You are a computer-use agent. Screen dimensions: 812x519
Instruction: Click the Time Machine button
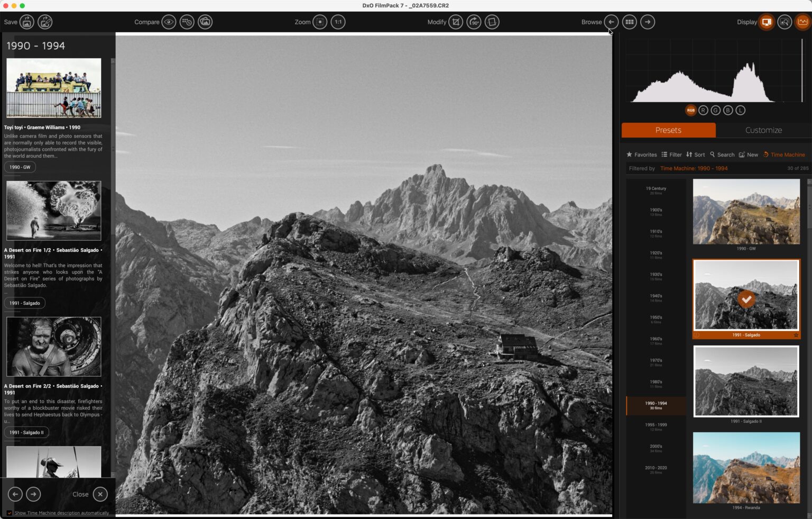(x=784, y=154)
